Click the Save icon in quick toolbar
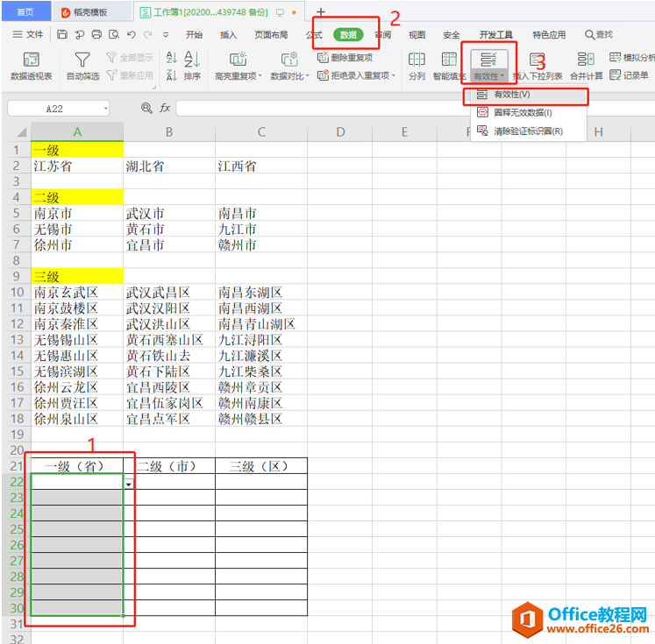655x644 pixels. pos(62,35)
